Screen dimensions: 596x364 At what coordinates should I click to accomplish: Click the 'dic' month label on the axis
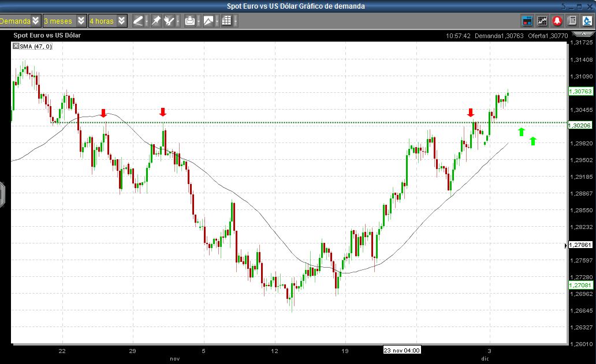(485, 359)
